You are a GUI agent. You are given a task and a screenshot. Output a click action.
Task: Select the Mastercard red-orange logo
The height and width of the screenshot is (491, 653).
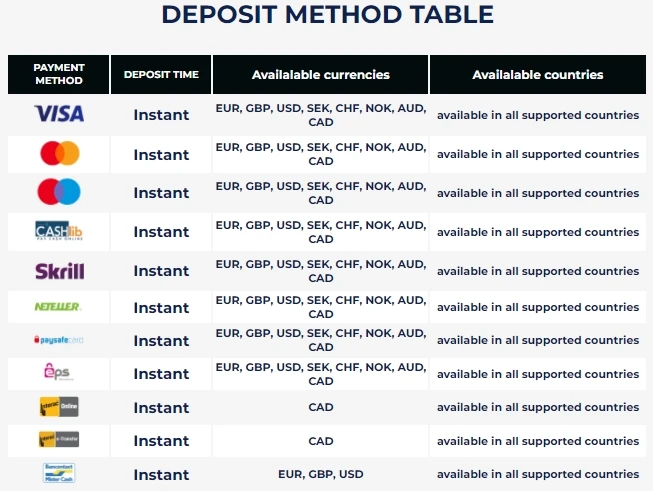coord(59,154)
